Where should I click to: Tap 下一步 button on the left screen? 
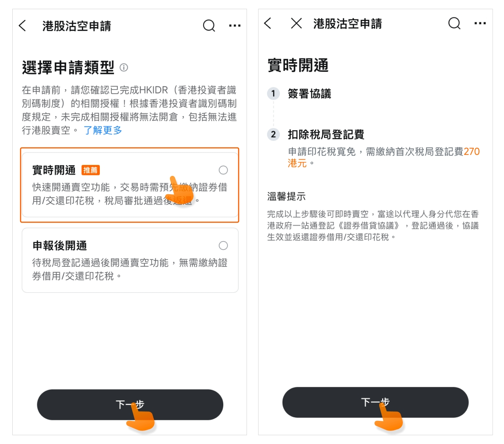(x=130, y=405)
